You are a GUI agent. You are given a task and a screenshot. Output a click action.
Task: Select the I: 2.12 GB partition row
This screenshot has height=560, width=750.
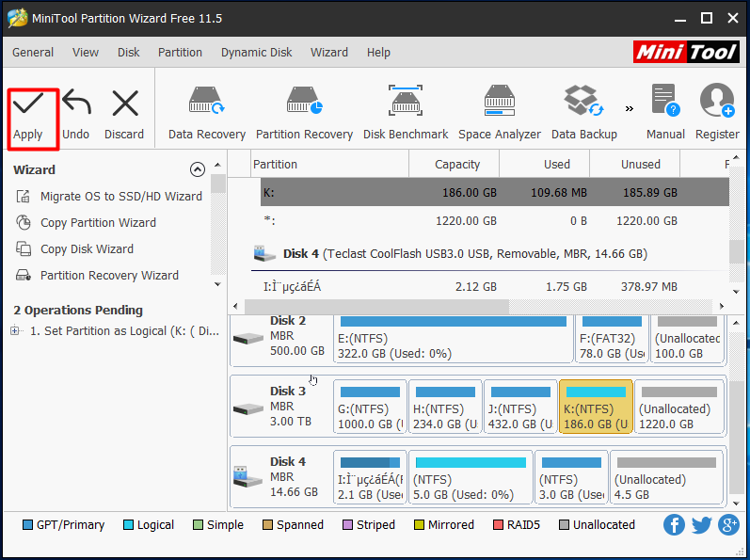[495, 286]
